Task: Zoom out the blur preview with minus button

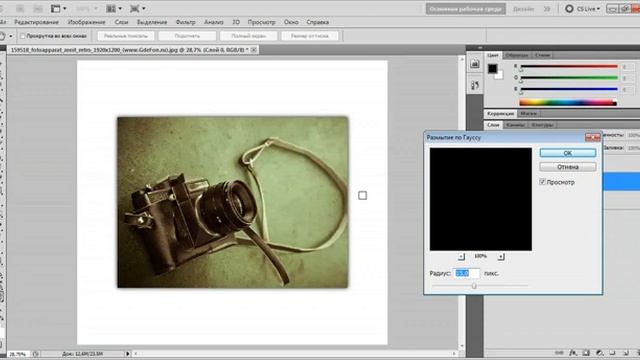Action: coord(461,257)
